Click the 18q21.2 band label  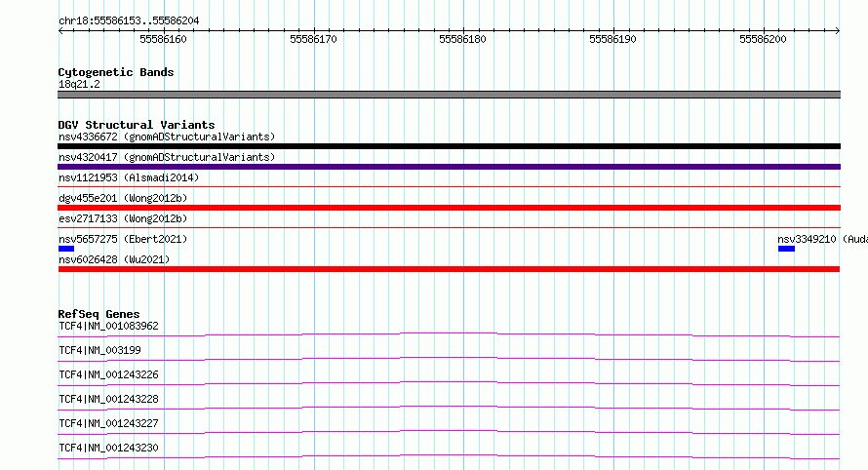79,84
